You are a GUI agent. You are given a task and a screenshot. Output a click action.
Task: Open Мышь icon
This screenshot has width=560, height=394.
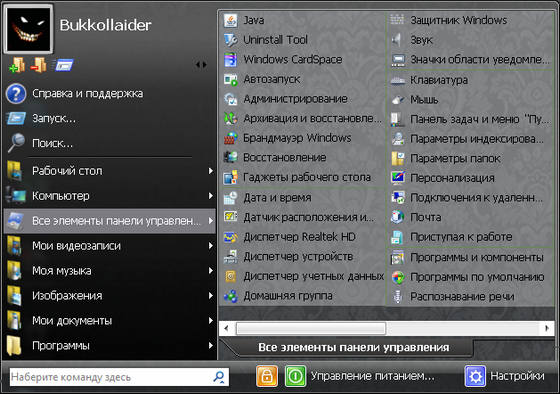point(398,100)
